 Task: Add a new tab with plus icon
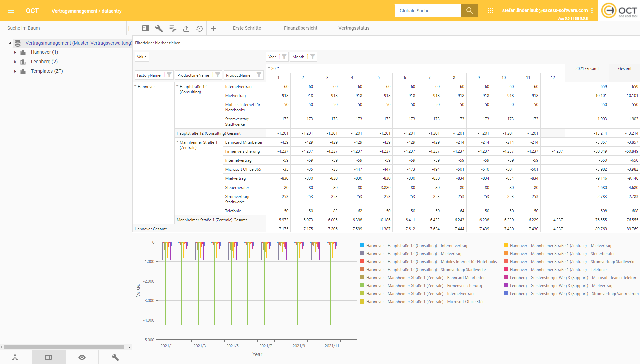point(213,29)
